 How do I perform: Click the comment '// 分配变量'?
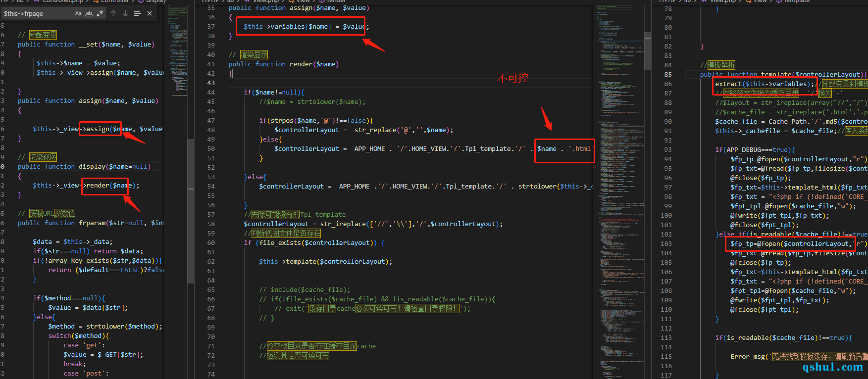(37, 35)
